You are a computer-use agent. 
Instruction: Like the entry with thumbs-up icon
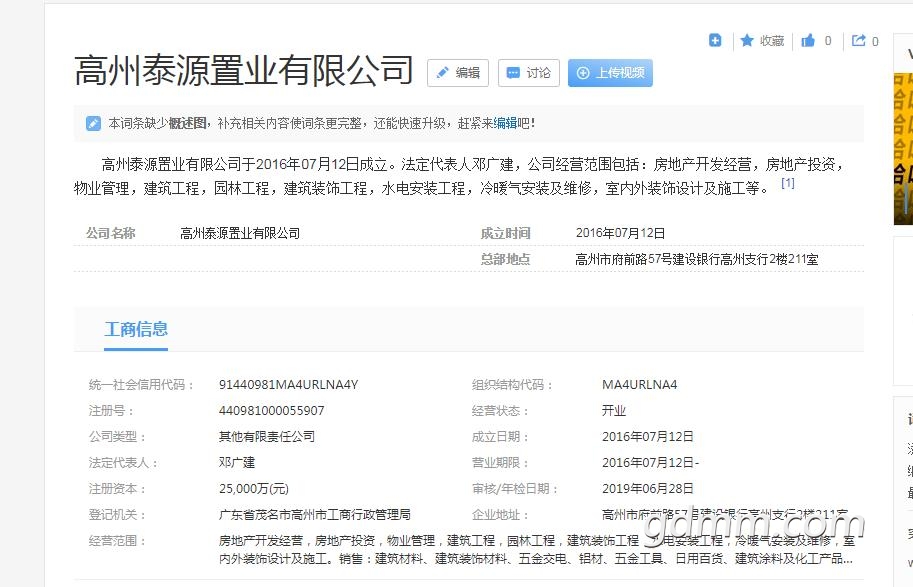[808, 41]
